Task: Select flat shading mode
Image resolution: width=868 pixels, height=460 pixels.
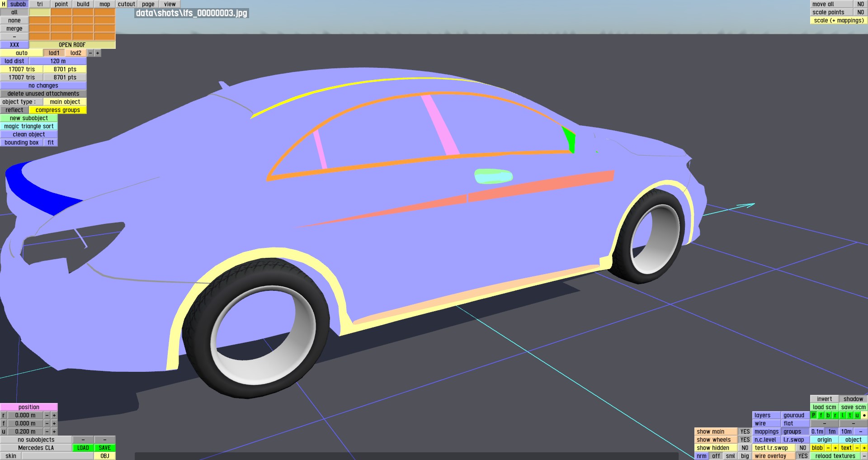Action: (796, 423)
